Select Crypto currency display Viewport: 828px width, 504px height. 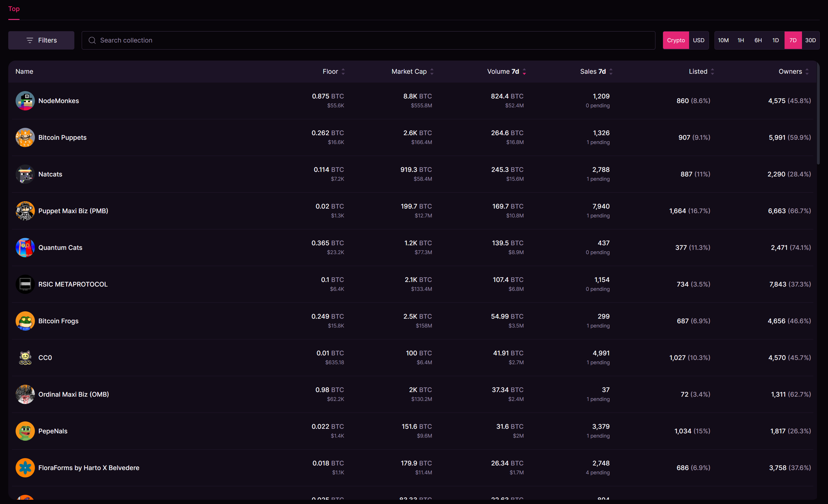(x=675, y=40)
